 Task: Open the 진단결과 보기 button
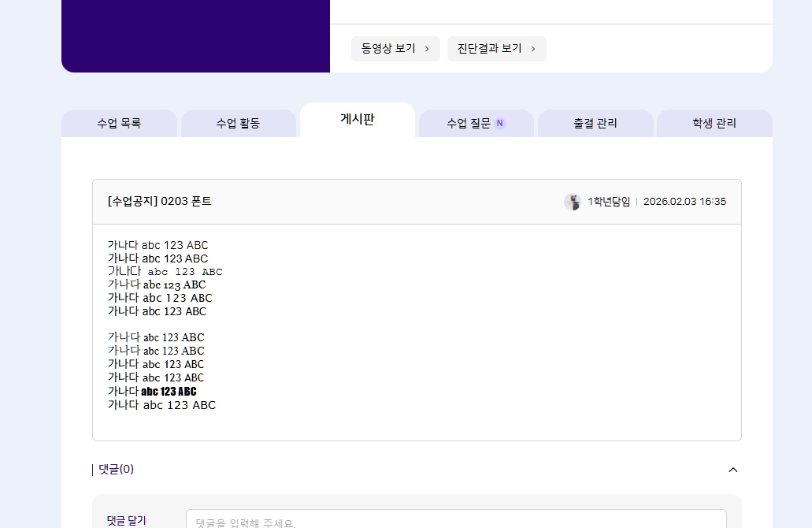(496, 49)
